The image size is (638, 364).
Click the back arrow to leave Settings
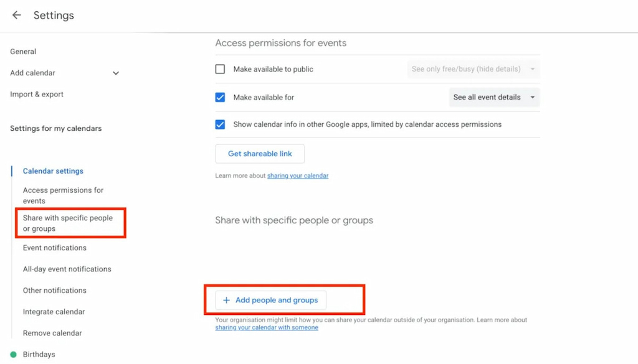coord(16,15)
